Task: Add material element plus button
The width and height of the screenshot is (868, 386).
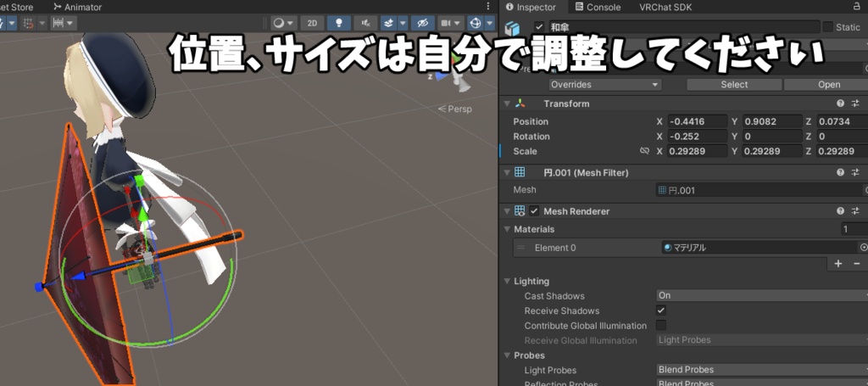Action: click(x=838, y=264)
